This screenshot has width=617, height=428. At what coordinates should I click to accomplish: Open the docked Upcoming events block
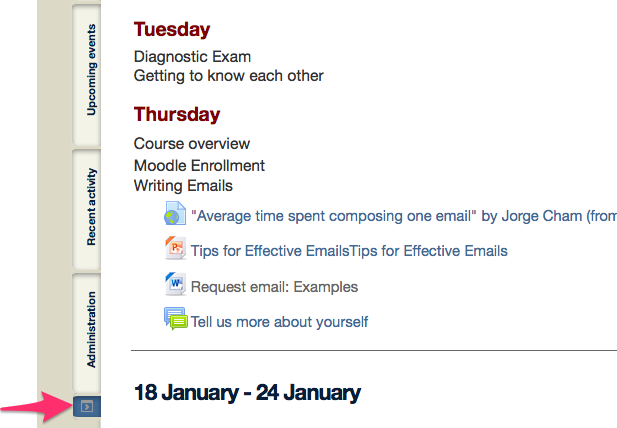point(87,75)
